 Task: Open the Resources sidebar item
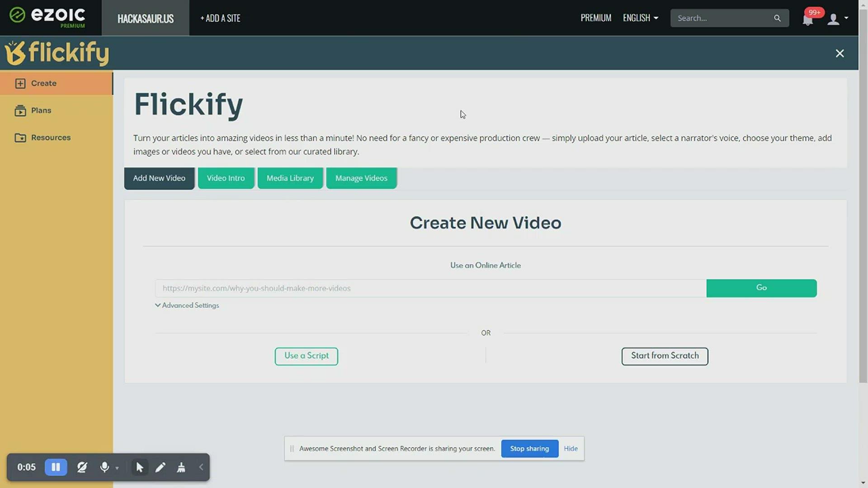51,138
